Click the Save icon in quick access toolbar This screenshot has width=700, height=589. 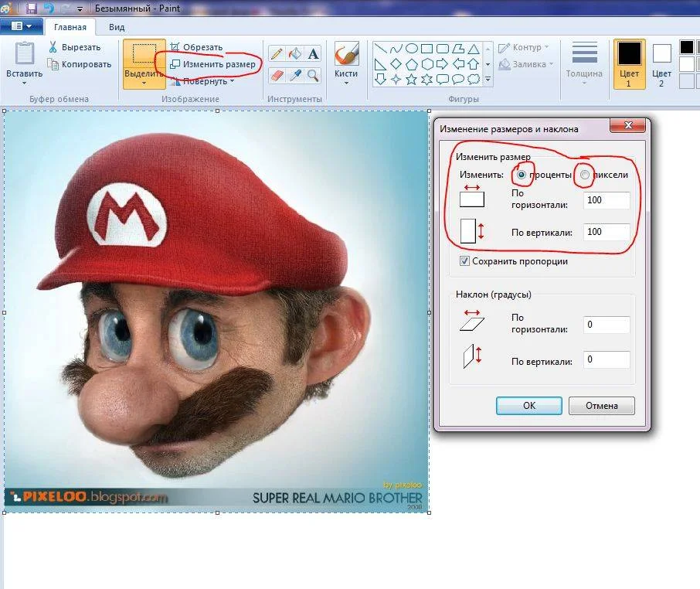(x=31, y=8)
